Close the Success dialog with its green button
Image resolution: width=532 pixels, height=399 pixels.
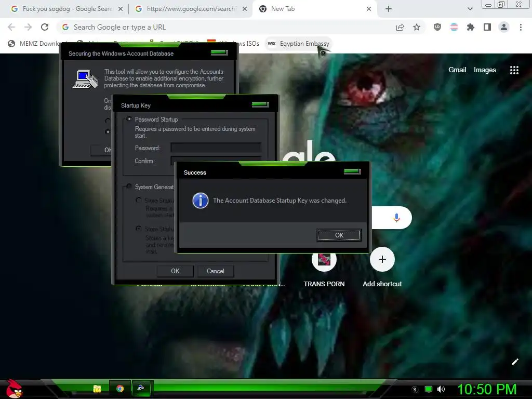(x=352, y=171)
